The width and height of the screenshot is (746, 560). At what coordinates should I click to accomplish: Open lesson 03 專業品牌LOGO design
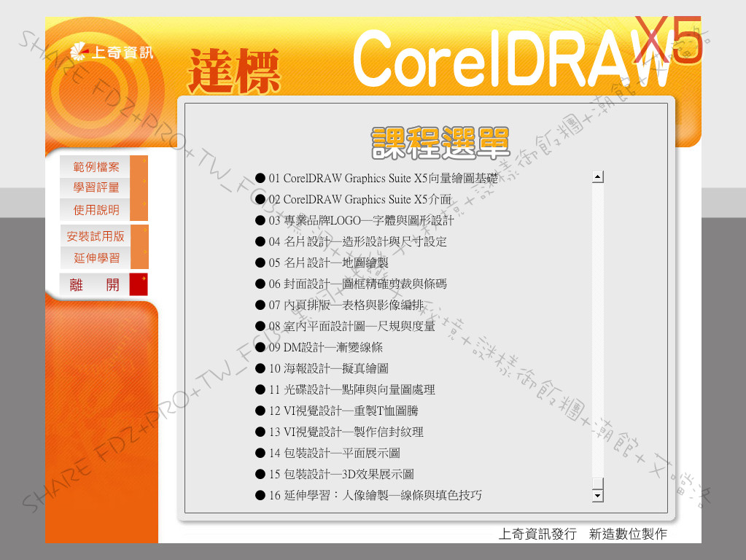click(x=361, y=220)
